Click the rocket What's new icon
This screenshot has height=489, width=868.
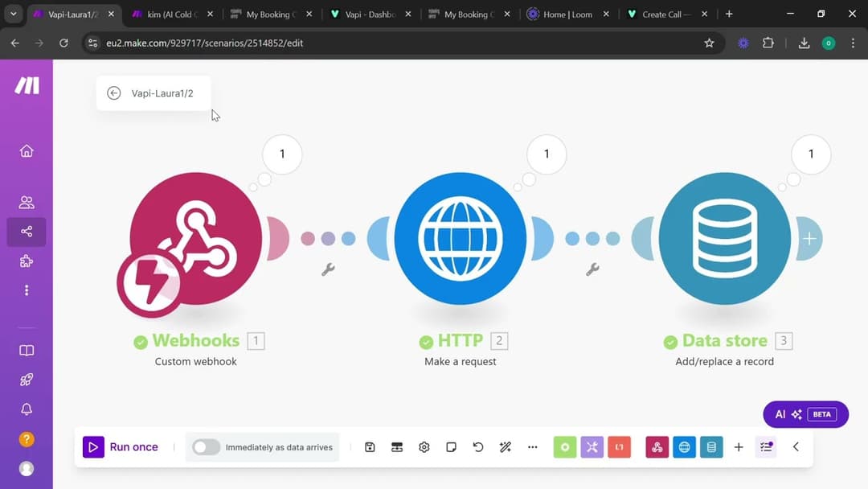(x=27, y=380)
